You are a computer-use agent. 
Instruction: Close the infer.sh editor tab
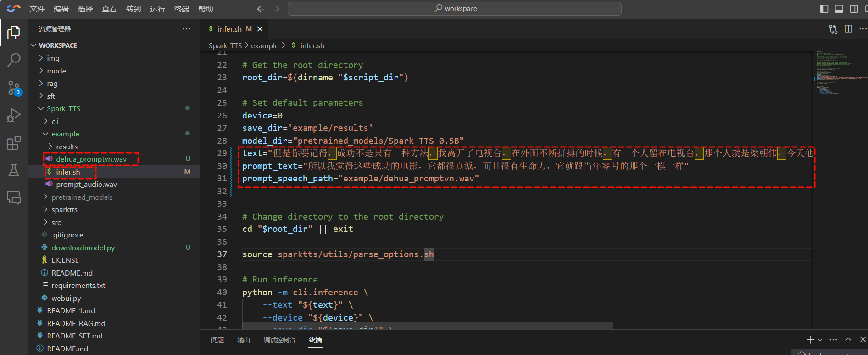[x=260, y=29]
